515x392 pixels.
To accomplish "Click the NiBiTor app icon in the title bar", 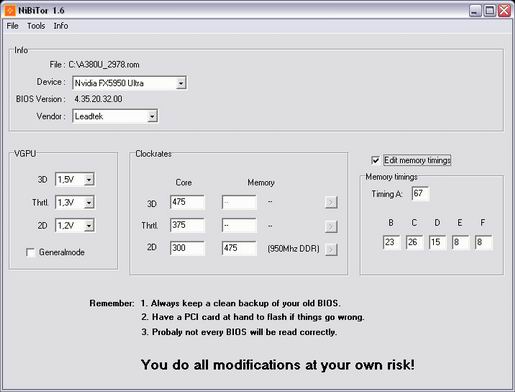I will 10,10.
